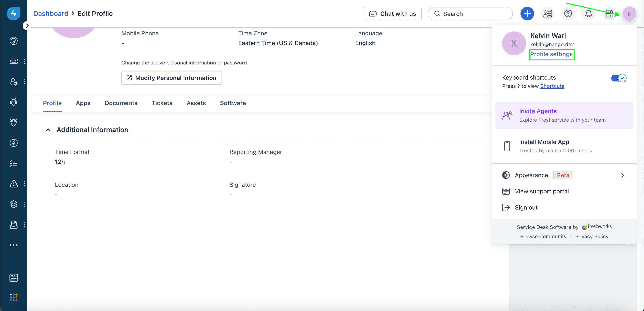This screenshot has width=644, height=311.
Task: Click the Freshservice lightning logo
Action: 13,13
